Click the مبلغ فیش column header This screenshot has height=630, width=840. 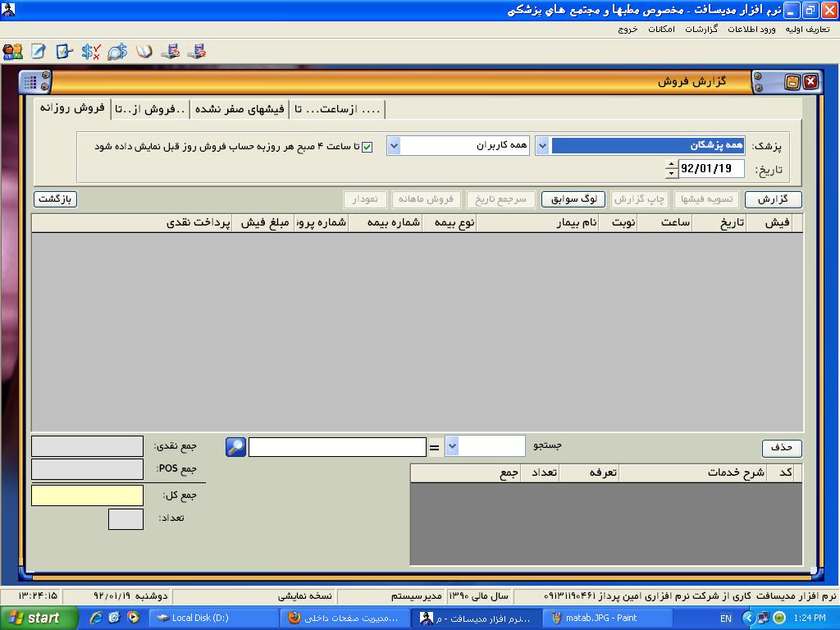(x=263, y=223)
